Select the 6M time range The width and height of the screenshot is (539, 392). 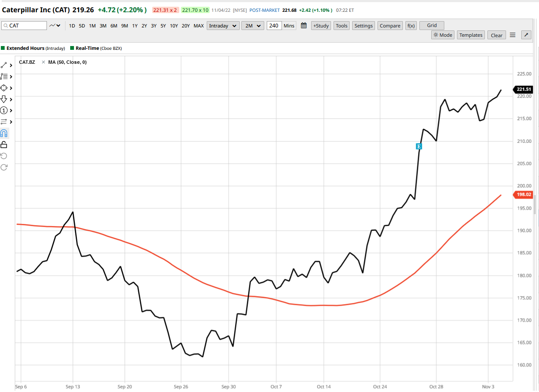click(x=114, y=26)
